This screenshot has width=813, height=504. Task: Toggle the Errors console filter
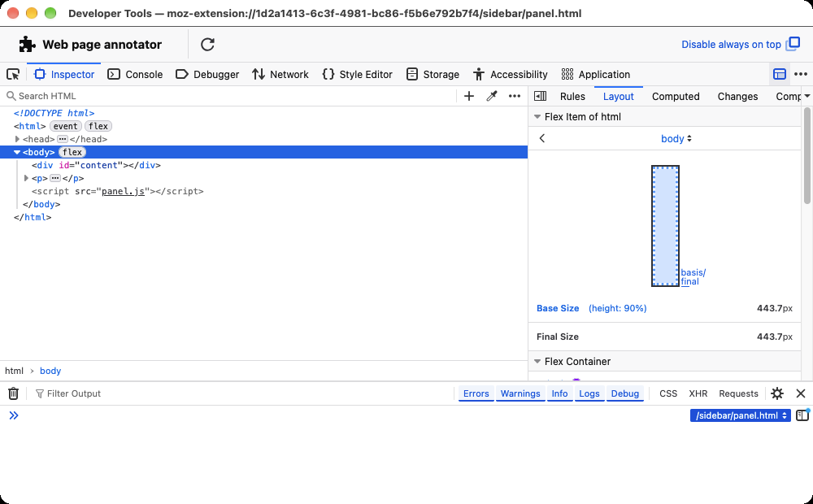coord(476,393)
